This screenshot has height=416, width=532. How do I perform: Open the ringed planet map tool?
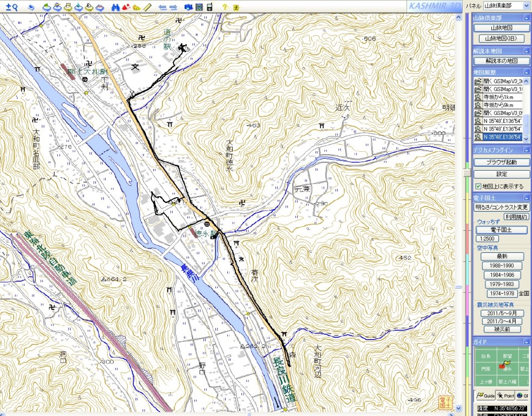(57, 7)
